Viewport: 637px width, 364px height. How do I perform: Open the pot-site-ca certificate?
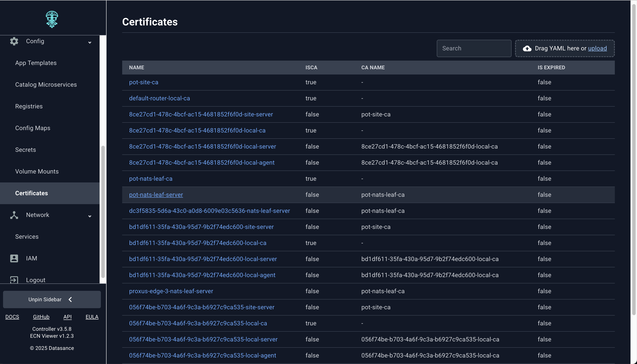[143, 82]
